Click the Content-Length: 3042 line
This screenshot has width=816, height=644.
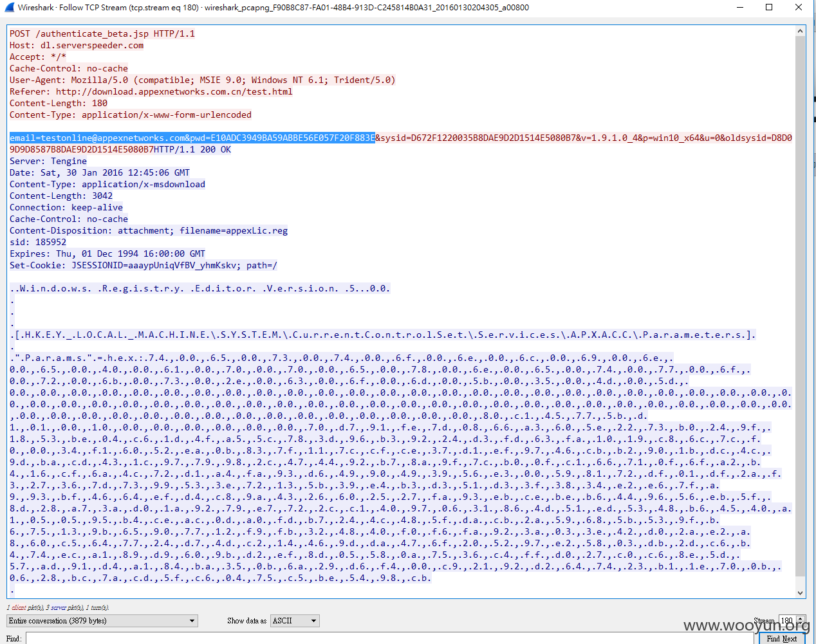pyautogui.click(x=61, y=196)
